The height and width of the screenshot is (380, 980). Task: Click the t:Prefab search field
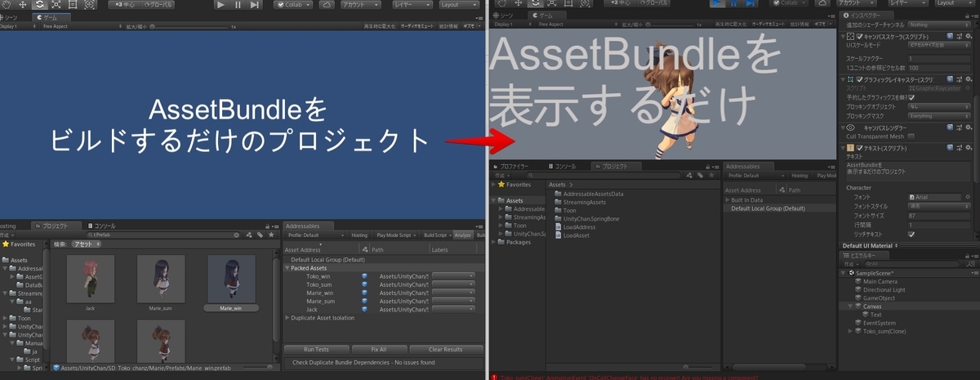163,235
